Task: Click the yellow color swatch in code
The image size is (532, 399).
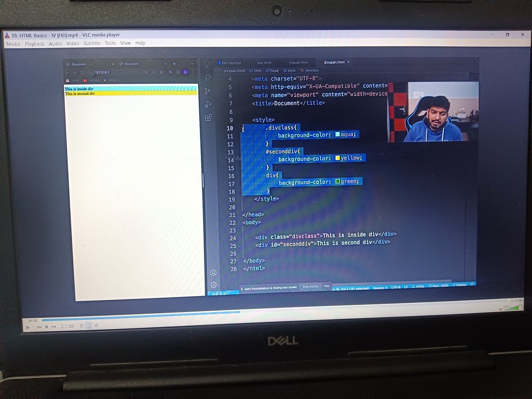Action: pyautogui.click(x=338, y=158)
